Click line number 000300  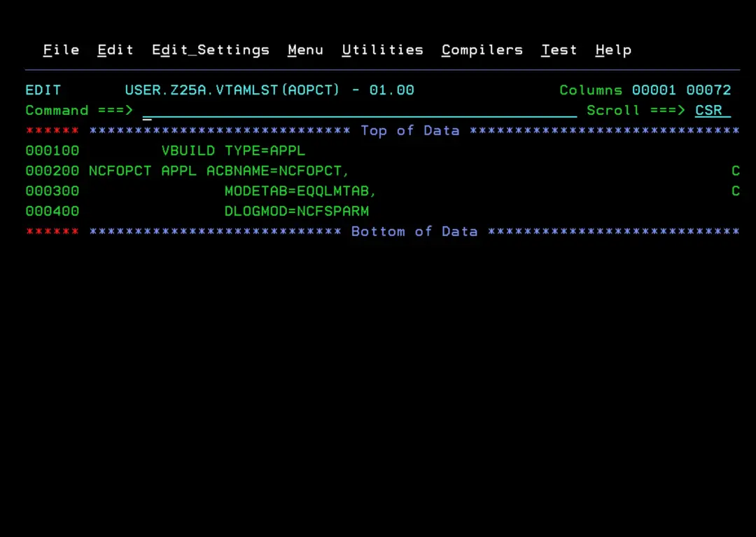coord(52,191)
